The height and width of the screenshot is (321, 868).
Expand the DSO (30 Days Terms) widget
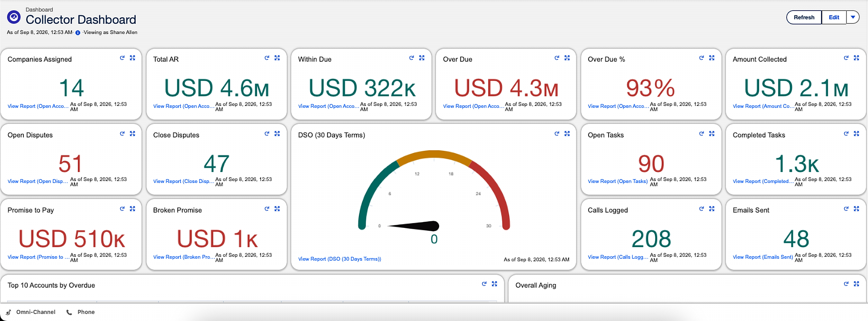567,134
